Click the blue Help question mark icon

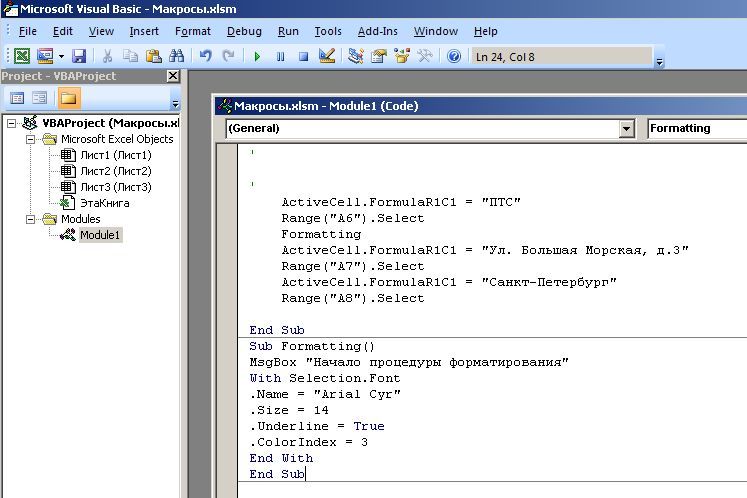pos(454,56)
